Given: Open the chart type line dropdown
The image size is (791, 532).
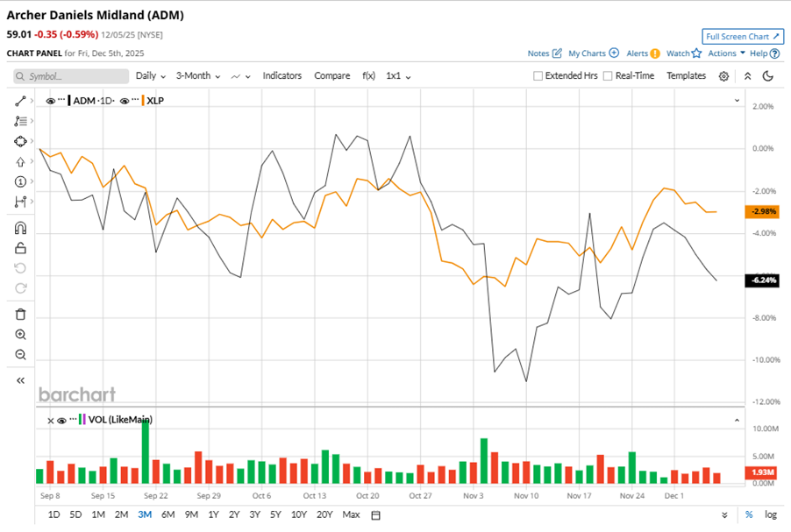Looking at the screenshot, I should pyautogui.click(x=240, y=76).
